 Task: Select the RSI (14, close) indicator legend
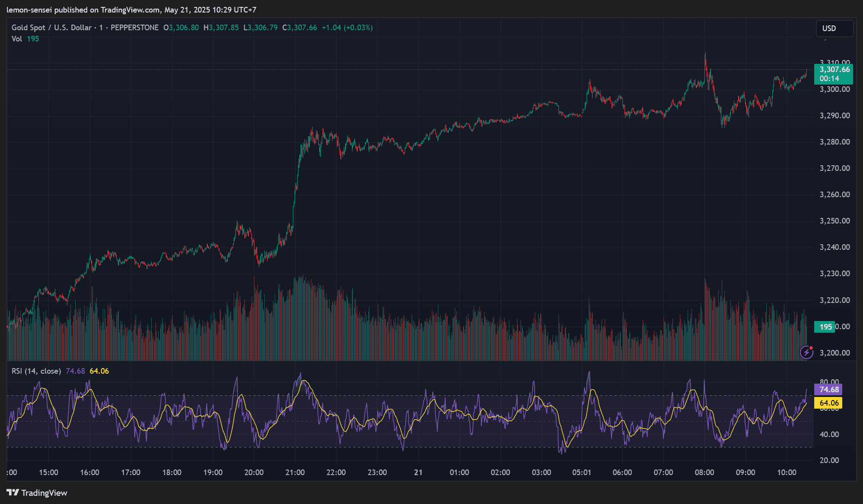click(x=36, y=371)
